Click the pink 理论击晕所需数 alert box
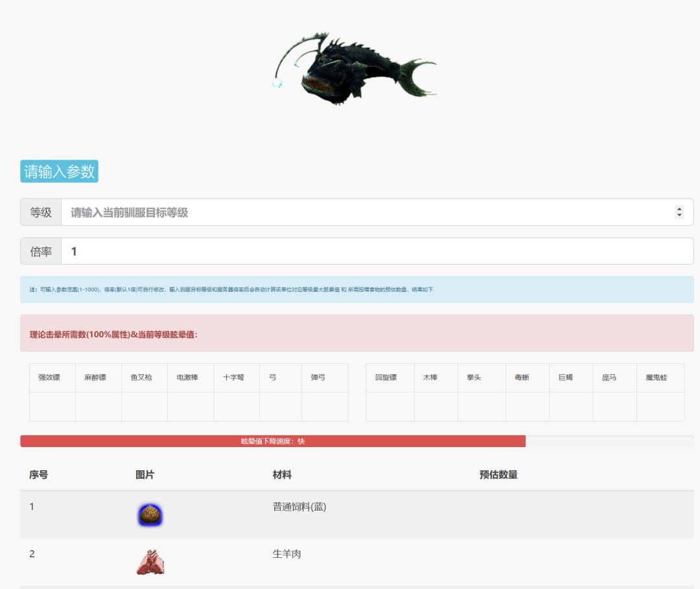The image size is (700, 589). [x=356, y=333]
